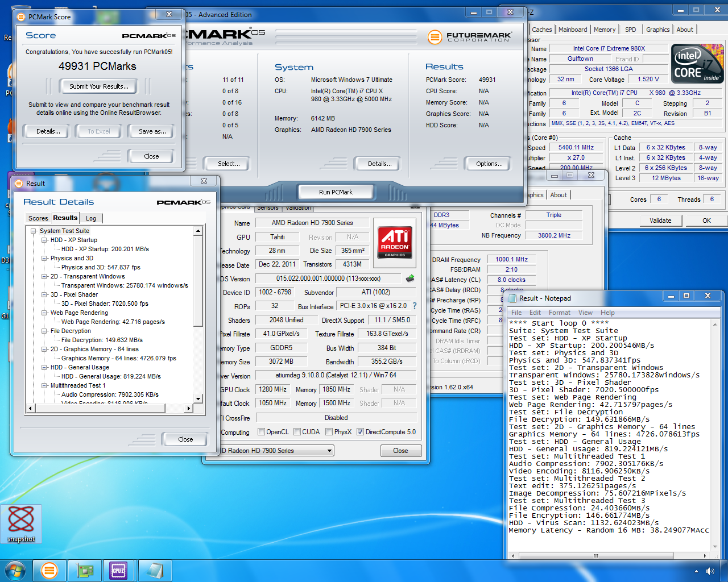Image resolution: width=728 pixels, height=582 pixels.
Task: Collapse the System Test Suite node
Action: click(x=34, y=231)
